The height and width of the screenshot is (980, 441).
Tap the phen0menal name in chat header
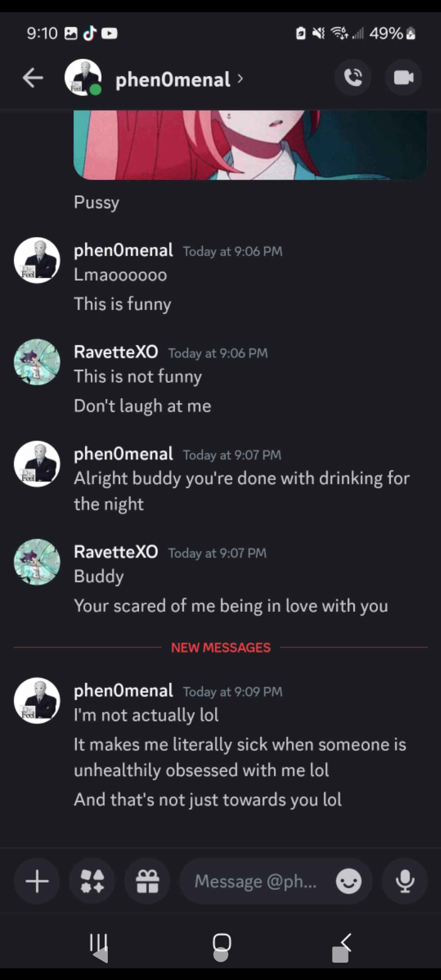click(172, 79)
